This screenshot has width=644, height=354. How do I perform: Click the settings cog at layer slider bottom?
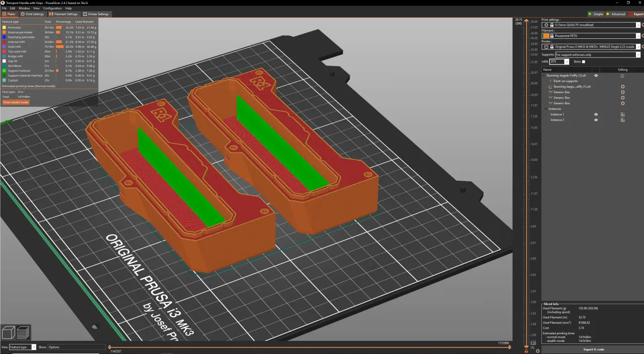click(x=537, y=350)
